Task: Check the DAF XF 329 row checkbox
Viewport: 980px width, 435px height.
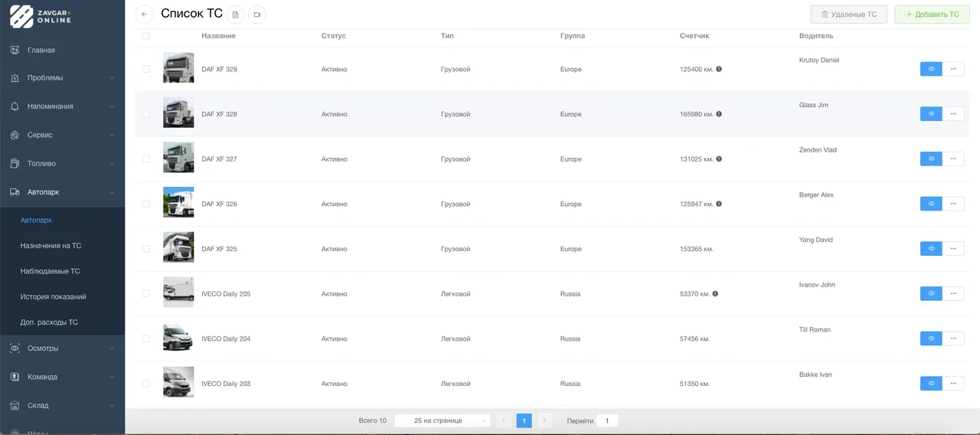Action: (x=146, y=69)
